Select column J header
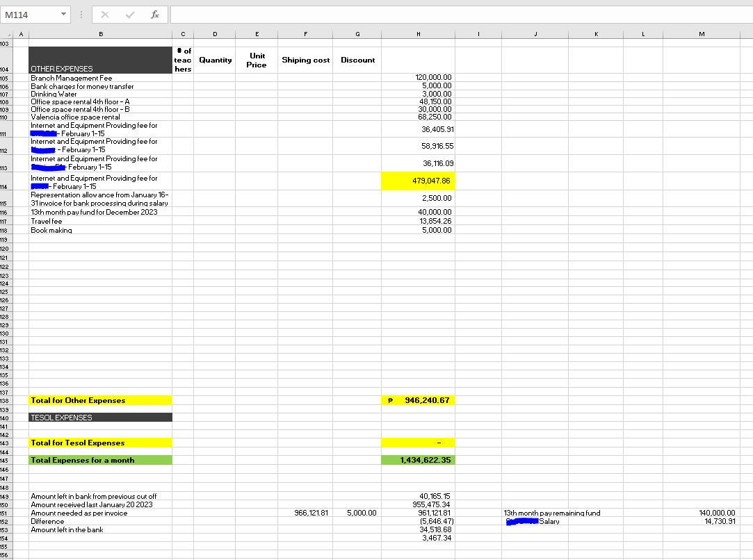Viewport: 753px width, 560px height. coord(535,34)
